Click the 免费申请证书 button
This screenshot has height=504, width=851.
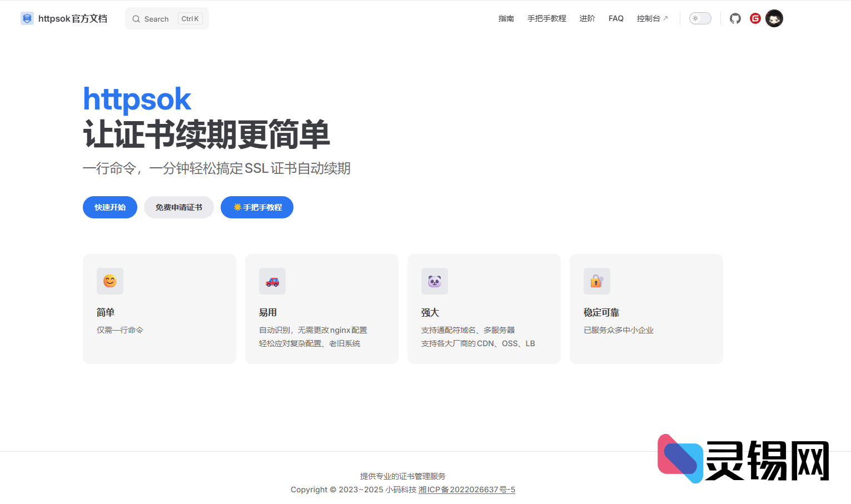(178, 207)
